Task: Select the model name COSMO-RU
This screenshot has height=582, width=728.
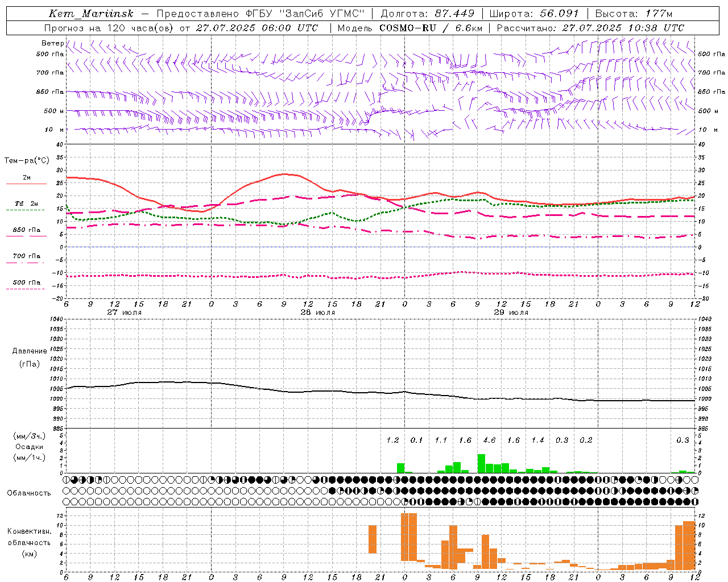Action: pyautogui.click(x=408, y=28)
